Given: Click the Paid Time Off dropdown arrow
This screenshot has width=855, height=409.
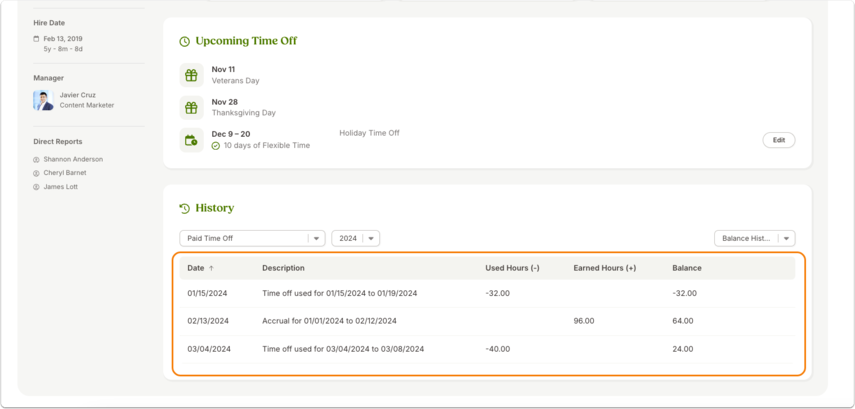Looking at the screenshot, I should point(316,239).
